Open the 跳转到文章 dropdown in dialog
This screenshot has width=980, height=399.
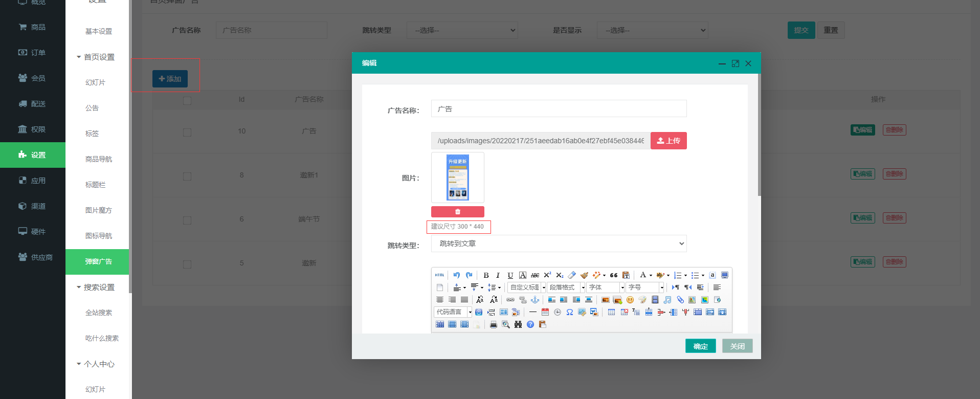tap(559, 243)
